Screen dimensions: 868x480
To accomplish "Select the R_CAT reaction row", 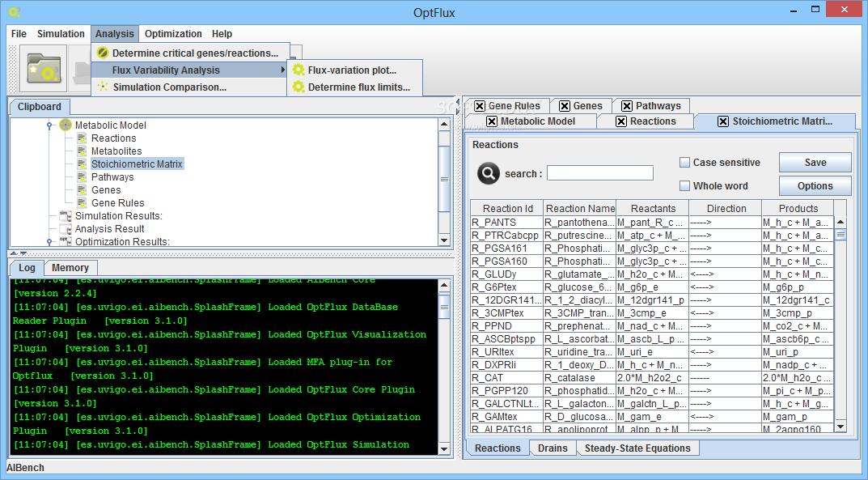I will pyautogui.click(x=652, y=377).
